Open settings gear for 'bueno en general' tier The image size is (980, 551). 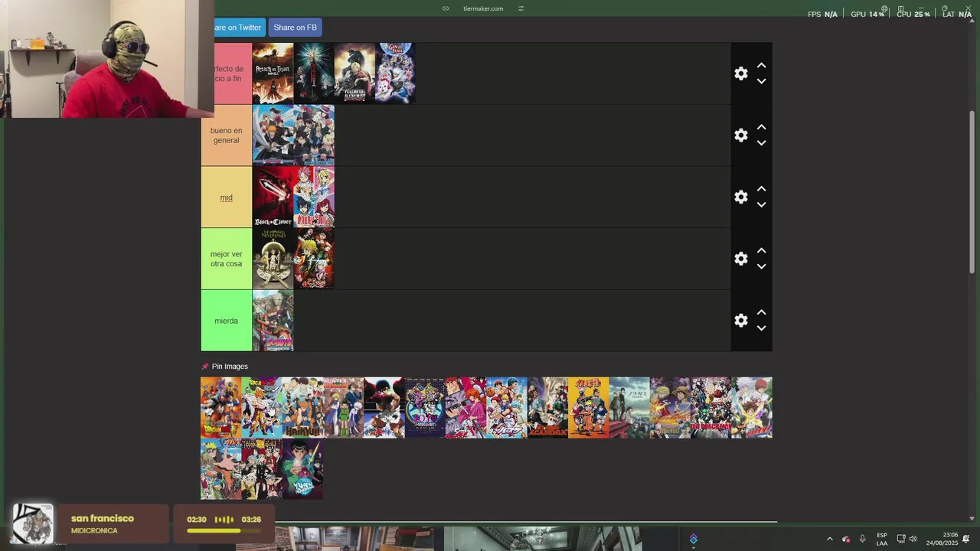click(x=740, y=135)
